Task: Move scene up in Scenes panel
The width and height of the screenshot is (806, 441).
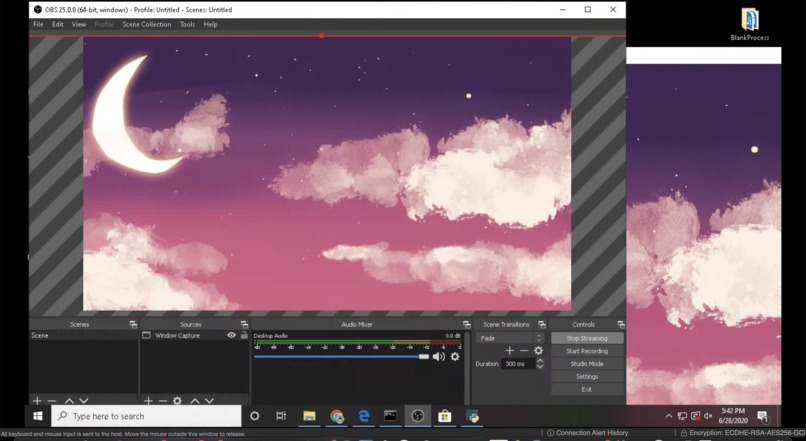Action: [x=69, y=400]
